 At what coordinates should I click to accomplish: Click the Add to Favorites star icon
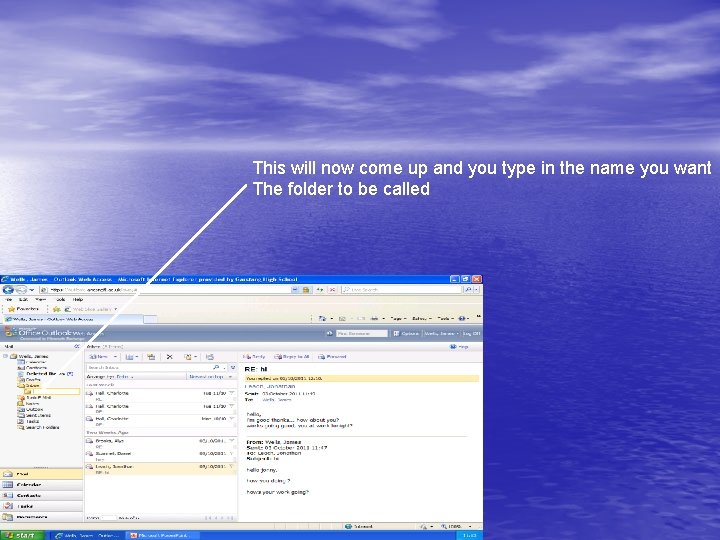point(56,309)
